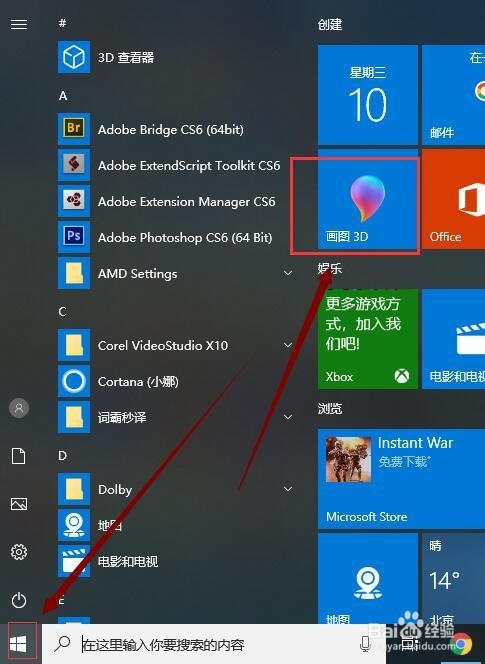Open the Settings gear in sidebar
This screenshot has width=485, height=664.
coord(19,552)
